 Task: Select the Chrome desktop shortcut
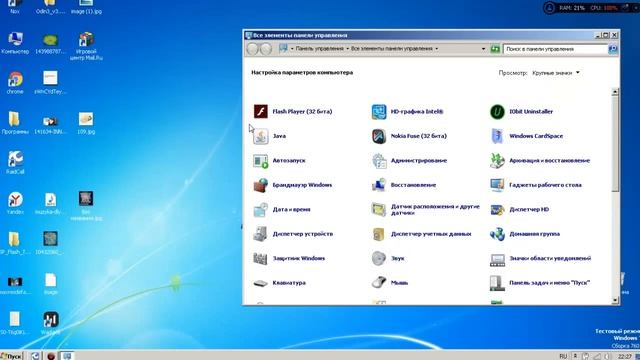(x=15, y=83)
